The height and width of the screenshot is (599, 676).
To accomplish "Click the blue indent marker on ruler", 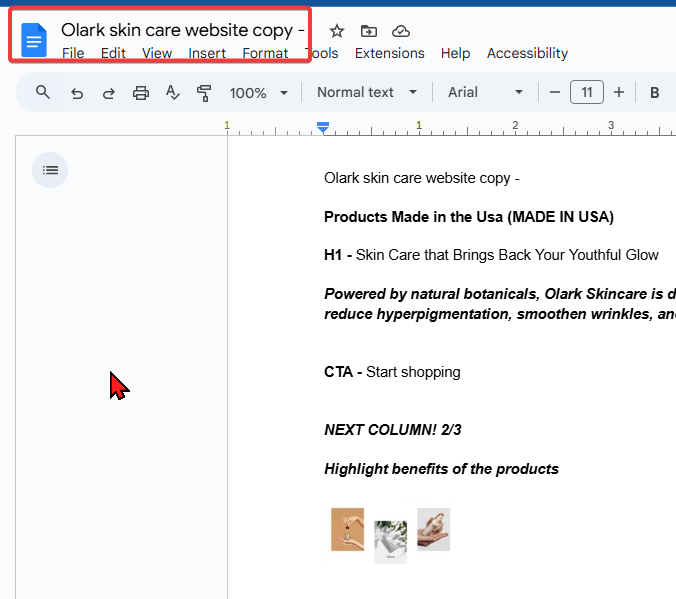I will tap(323, 127).
